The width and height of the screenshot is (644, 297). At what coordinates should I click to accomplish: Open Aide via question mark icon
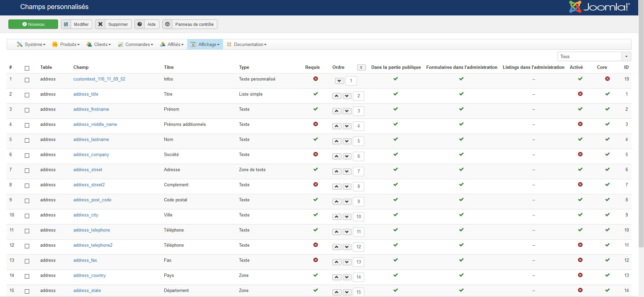[x=140, y=24]
